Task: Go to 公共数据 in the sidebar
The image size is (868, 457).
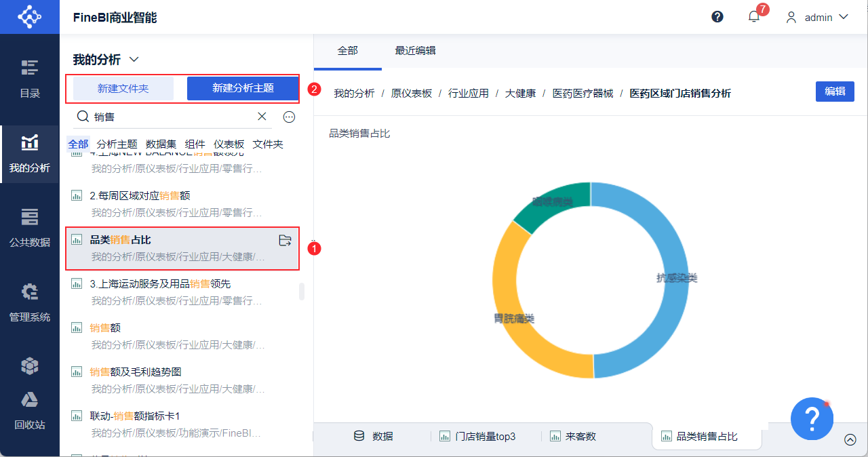Action: click(x=30, y=228)
